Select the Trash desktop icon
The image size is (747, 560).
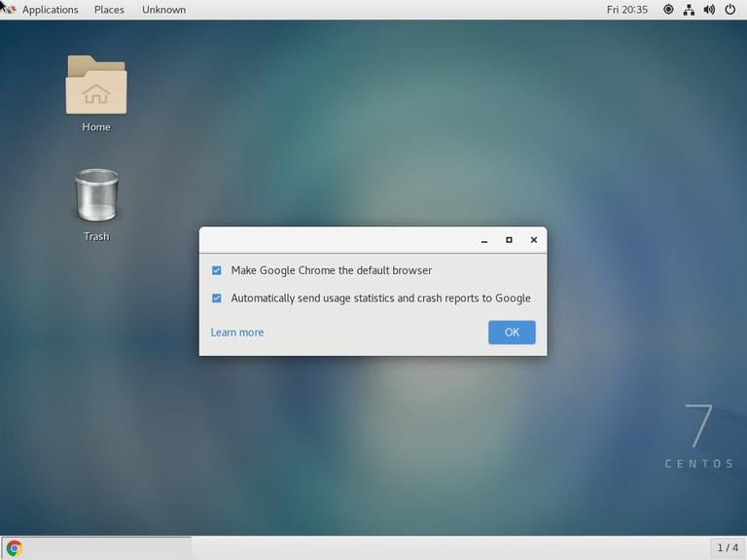click(96, 205)
